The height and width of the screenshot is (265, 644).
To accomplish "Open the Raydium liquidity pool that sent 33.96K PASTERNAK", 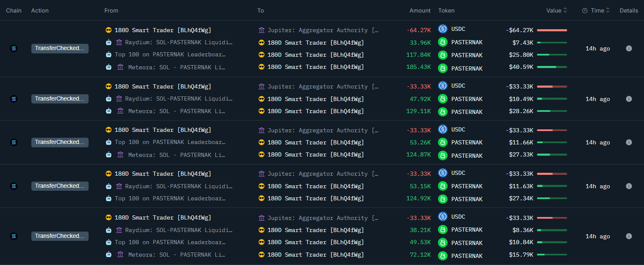I will tap(179, 42).
